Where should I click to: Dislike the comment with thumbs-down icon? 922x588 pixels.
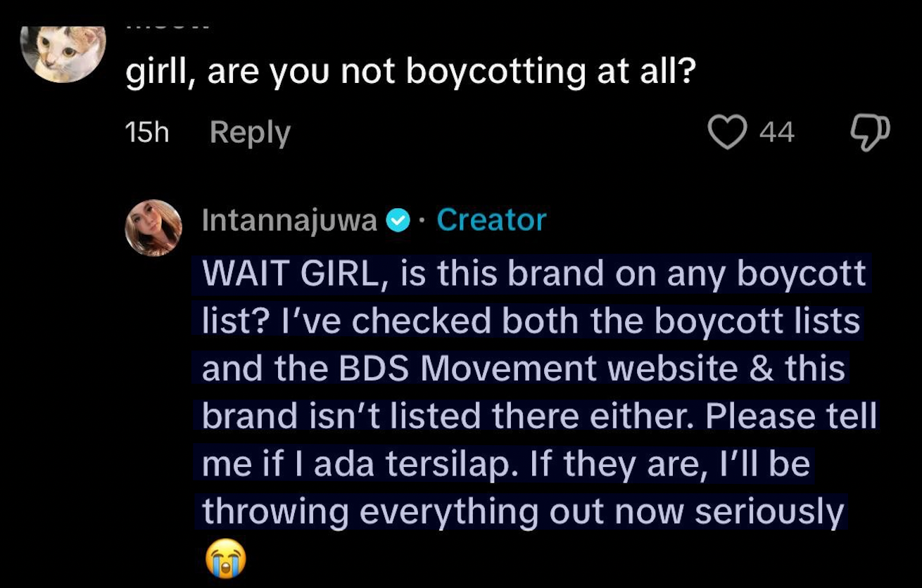870,133
